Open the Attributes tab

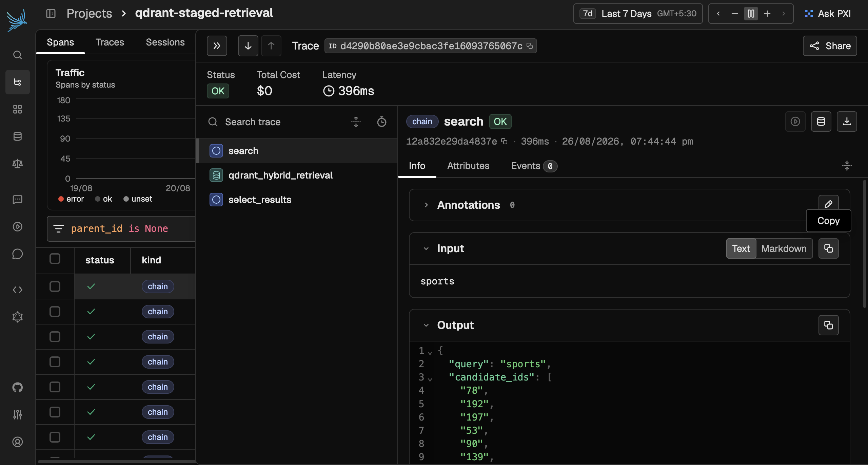tap(468, 166)
